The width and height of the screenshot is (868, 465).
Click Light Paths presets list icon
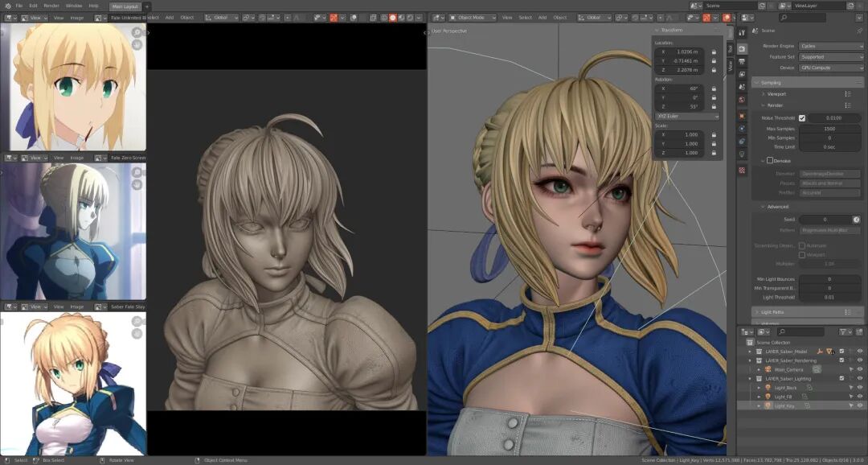pos(848,312)
